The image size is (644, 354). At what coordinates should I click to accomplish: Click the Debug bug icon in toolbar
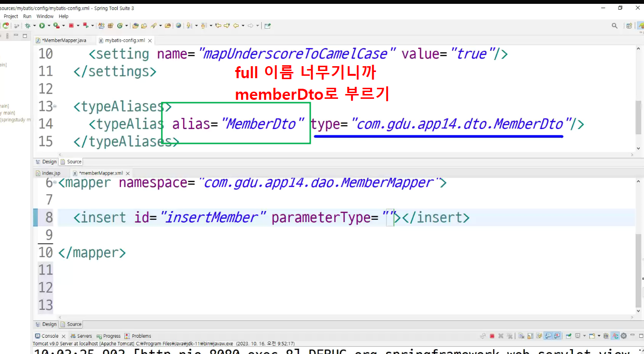[x=28, y=25]
